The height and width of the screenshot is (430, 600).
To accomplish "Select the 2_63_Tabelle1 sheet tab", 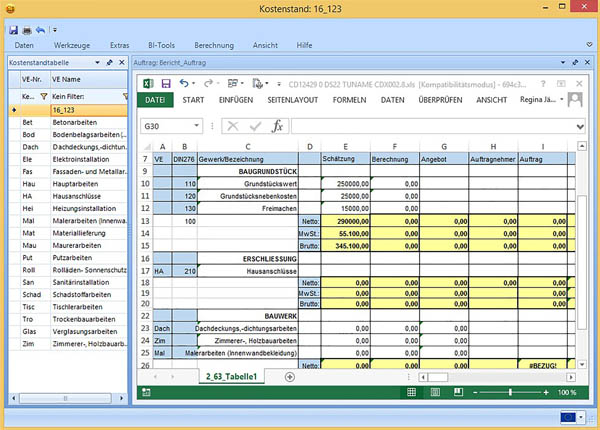I will 232,376.
